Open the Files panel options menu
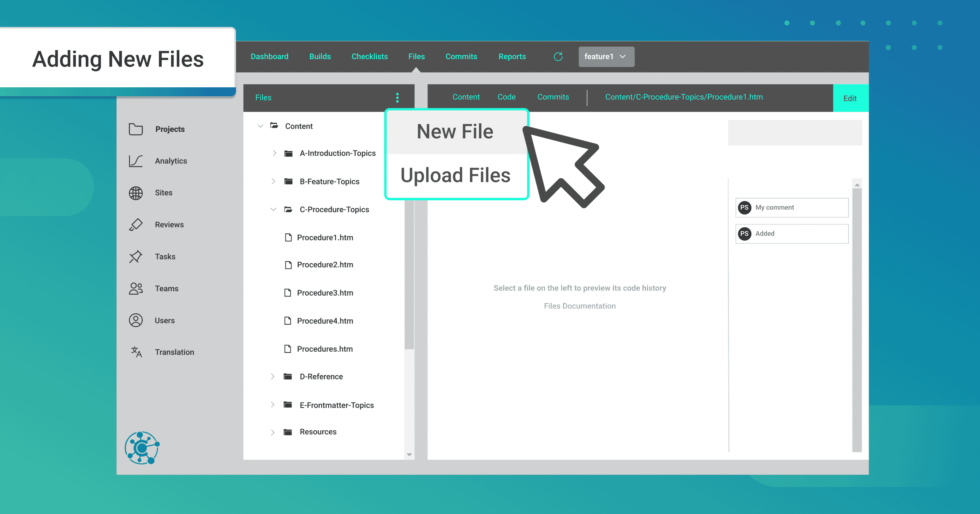Screen dimensions: 980x514 (x=397, y=97)
